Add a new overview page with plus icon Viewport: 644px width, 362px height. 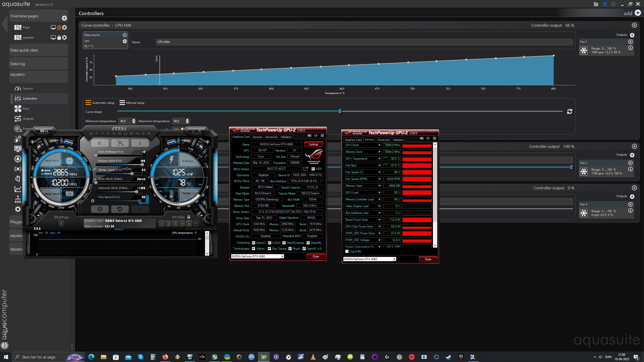click(x=64, y=18)
